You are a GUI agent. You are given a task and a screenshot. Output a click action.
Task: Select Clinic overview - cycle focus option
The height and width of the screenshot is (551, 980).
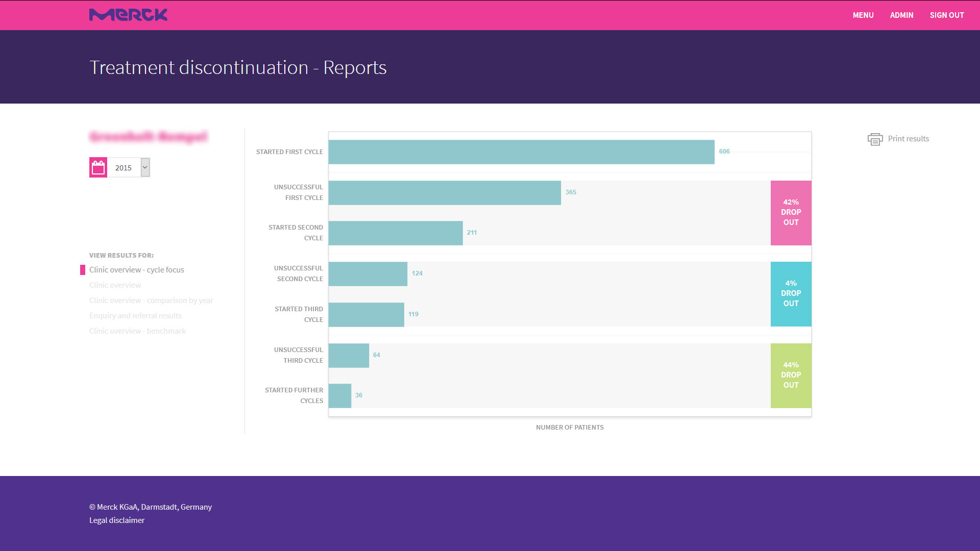tap(137, 269)
